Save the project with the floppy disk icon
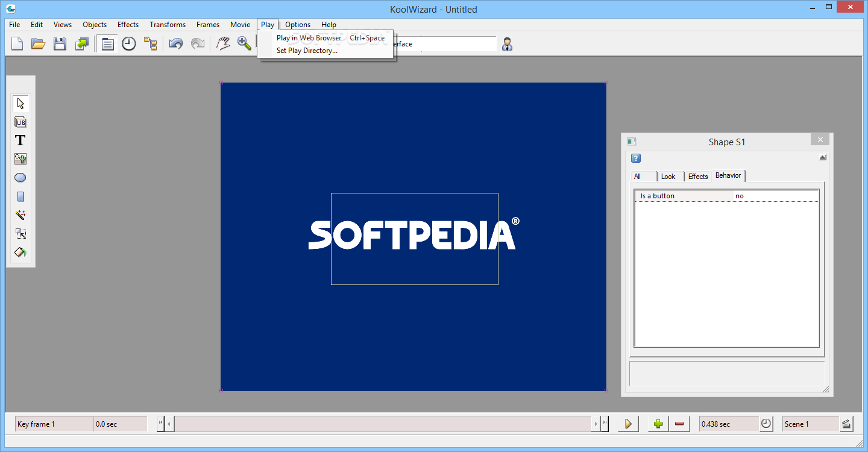Image resolution: width=868 pixels, height=452 pixels. click(x=60, y=43)
